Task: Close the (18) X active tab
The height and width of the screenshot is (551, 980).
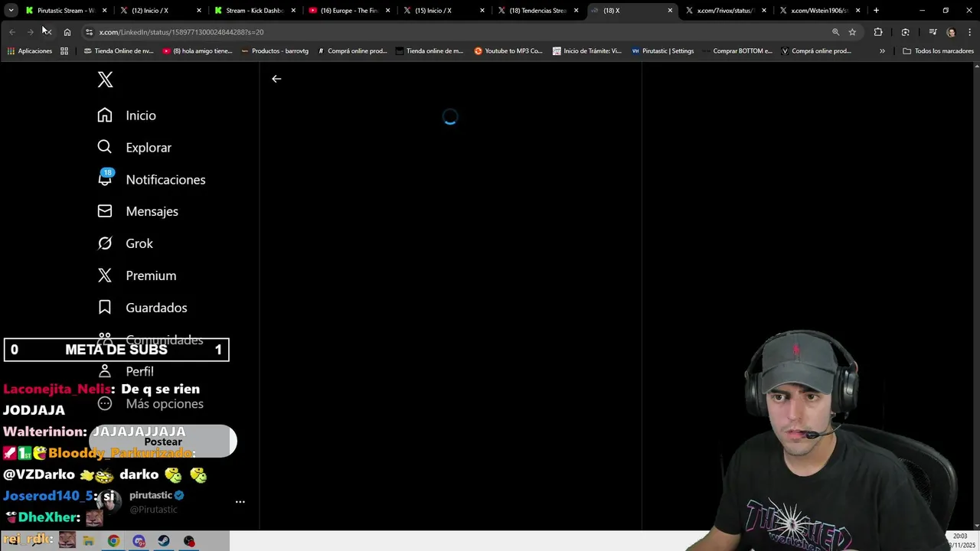Action: pos(670,11)
